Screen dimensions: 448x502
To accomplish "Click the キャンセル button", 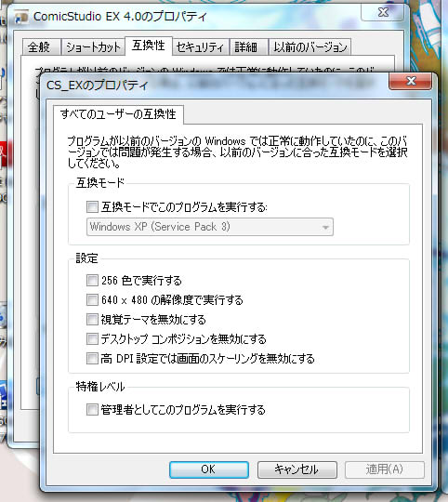I will point(296,469).
